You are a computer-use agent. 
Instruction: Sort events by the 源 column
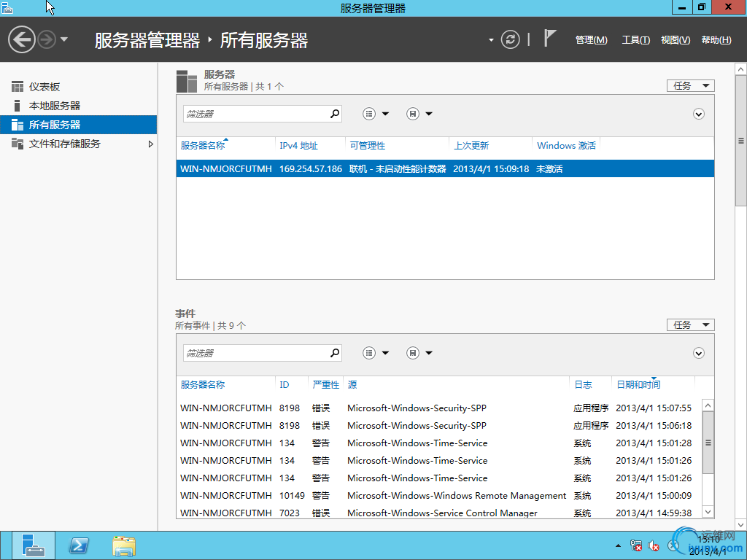coord(352,385)
